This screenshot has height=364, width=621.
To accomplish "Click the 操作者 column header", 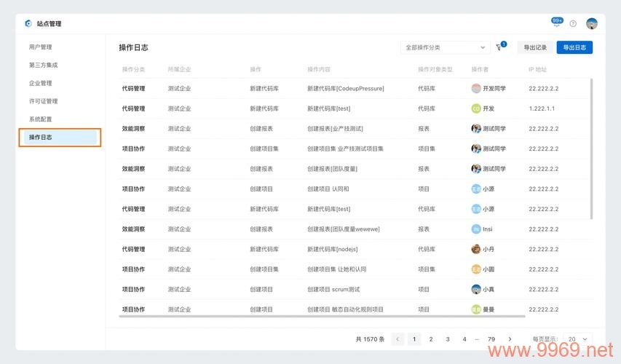I will pos(480,69).
